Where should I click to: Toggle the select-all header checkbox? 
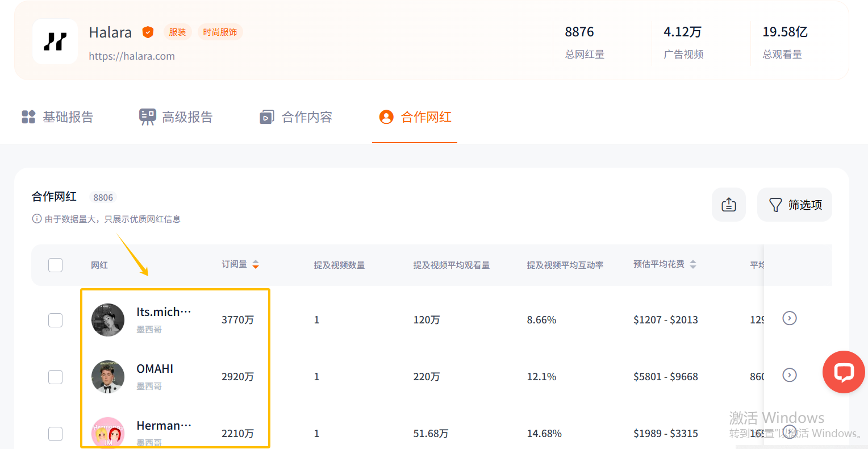(x=55, y=265)
